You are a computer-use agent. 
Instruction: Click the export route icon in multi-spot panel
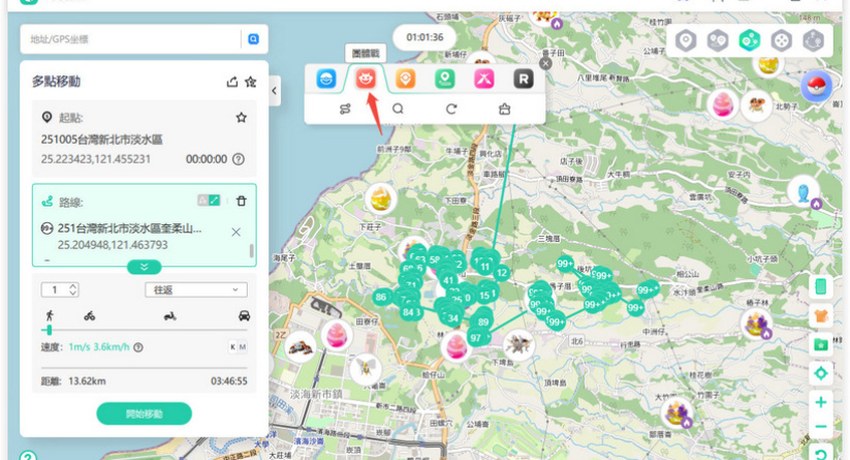(x=232, y=82)
